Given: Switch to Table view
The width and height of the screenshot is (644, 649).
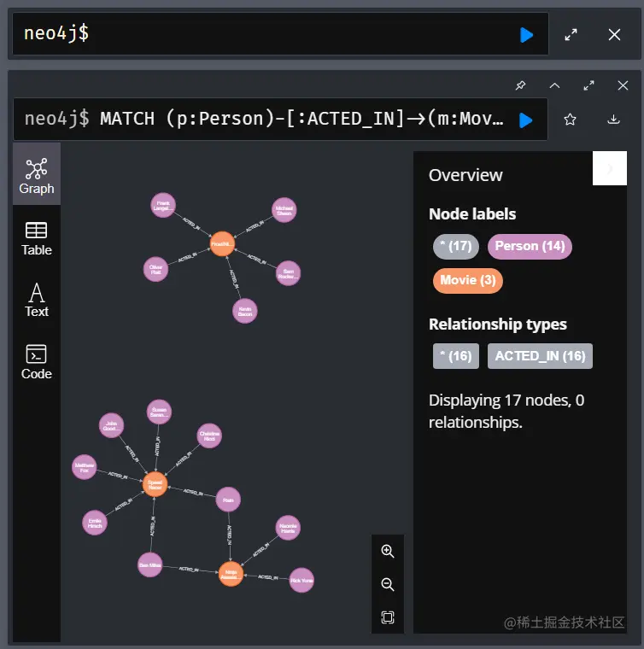Looking at the screenshot, I should coord(37,239).
